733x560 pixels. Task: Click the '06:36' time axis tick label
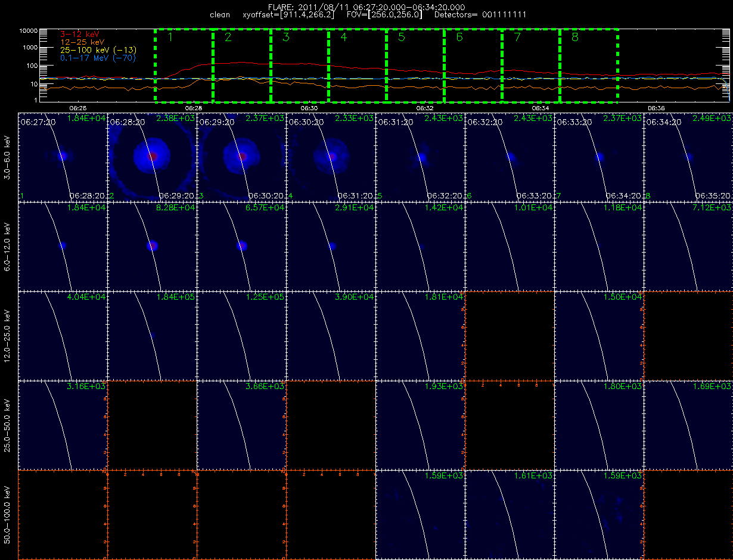656,108
